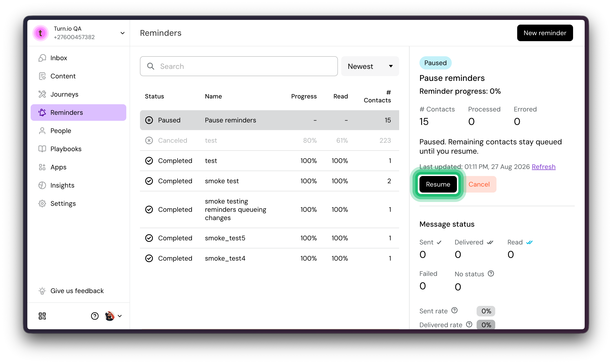Click the check icon on smoke_test5 row
This screenshot has width=612, height=364.
(149, 238)
